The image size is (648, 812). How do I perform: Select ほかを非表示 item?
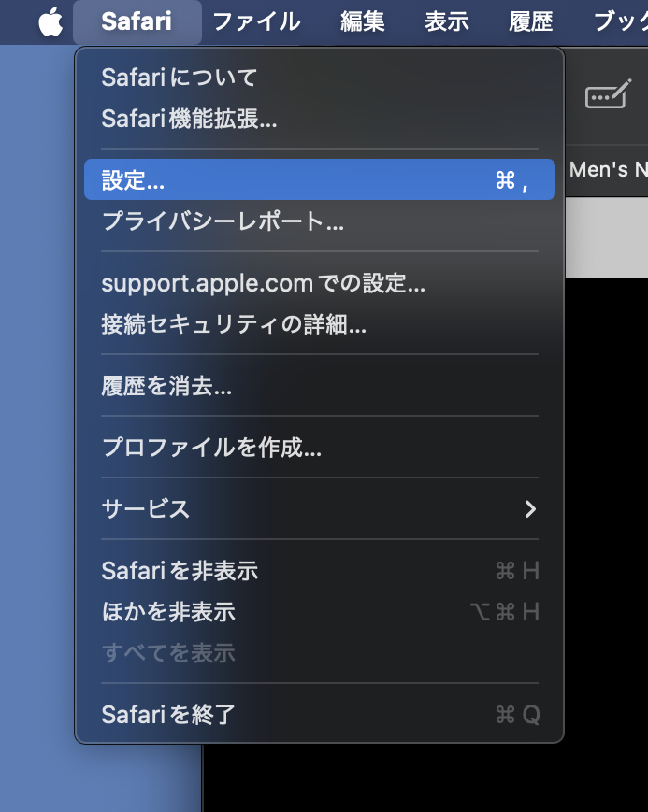pos(320,612)
